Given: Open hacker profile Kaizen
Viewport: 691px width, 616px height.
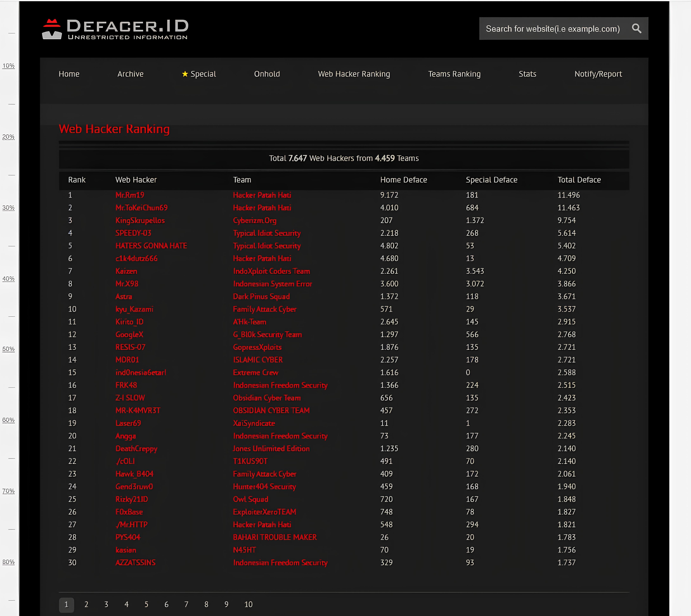Looking at the screenshot, I should [x=126, y=271].
